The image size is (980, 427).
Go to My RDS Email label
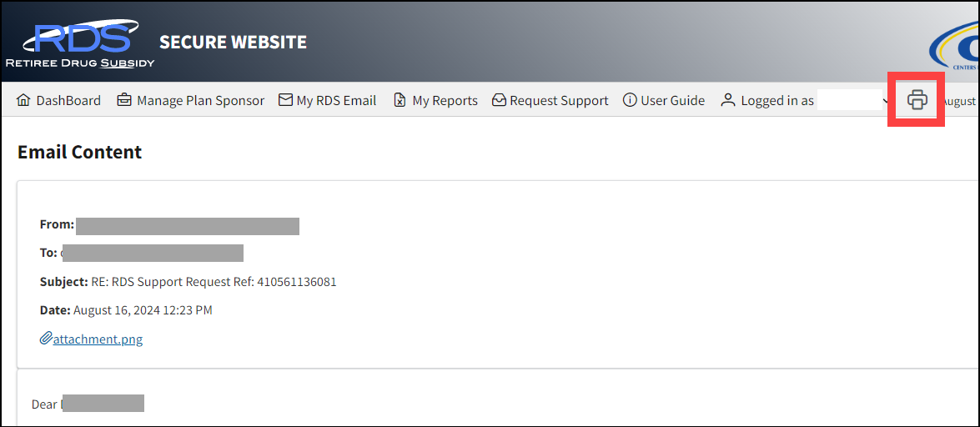pos(336,101)
